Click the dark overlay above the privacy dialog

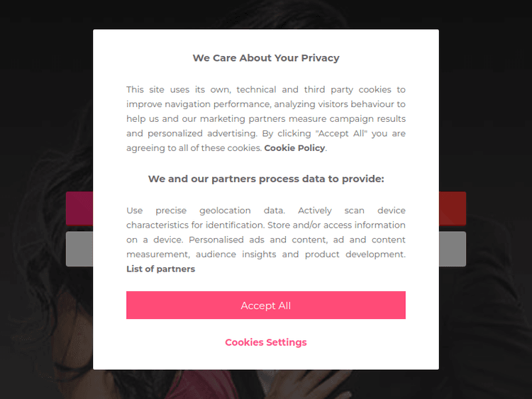tap(266, 14)
